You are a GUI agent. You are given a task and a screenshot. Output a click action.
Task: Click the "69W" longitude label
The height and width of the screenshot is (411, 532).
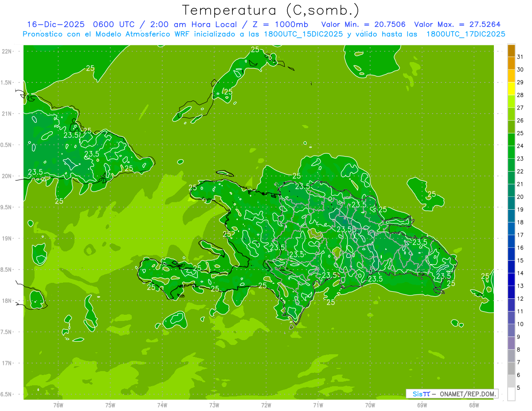click(422, 405)
